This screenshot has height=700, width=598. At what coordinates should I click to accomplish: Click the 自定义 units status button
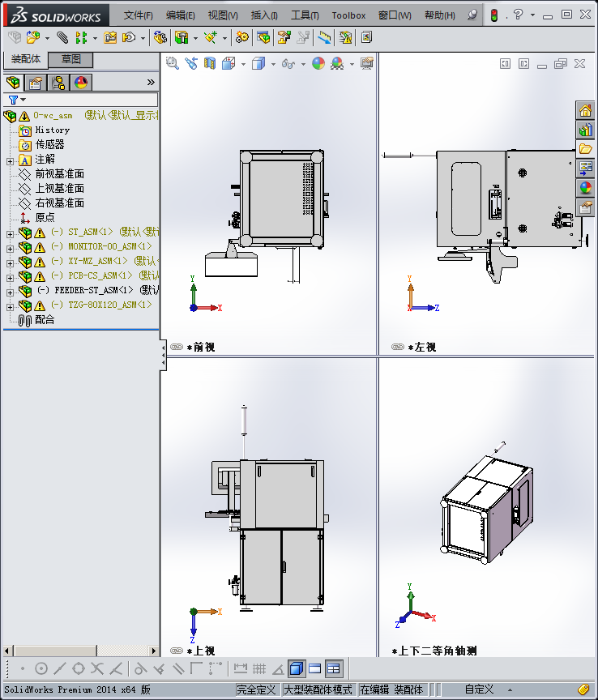tap(479, 689)
